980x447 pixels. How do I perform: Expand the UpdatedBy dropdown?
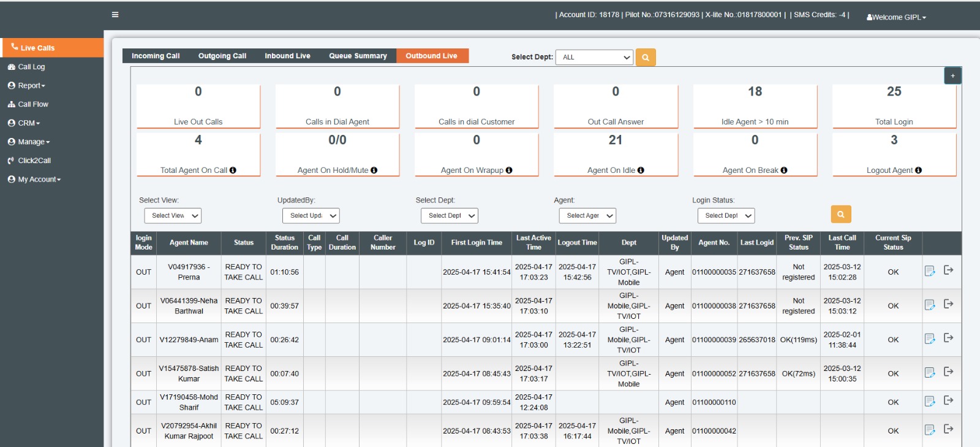tap(311, 216)
